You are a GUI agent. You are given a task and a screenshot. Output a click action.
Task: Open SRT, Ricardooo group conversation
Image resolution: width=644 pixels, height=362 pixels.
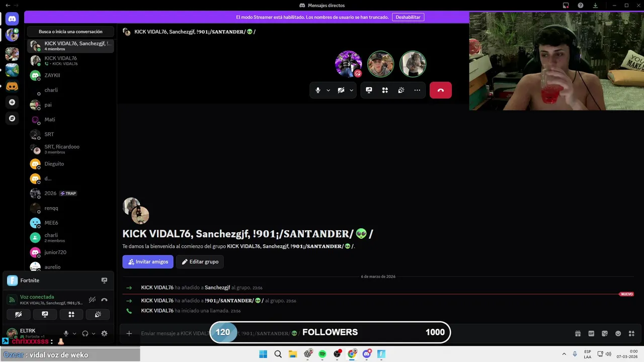coord(70,149)
